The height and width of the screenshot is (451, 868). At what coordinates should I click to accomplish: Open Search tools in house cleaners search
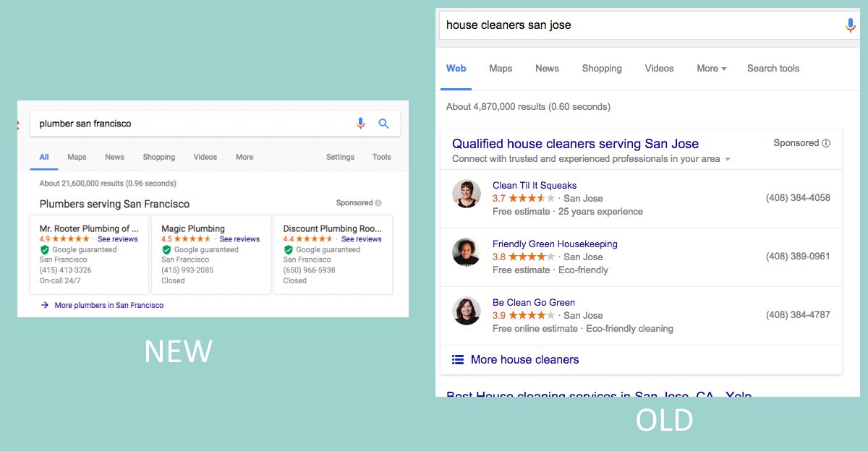773,69
